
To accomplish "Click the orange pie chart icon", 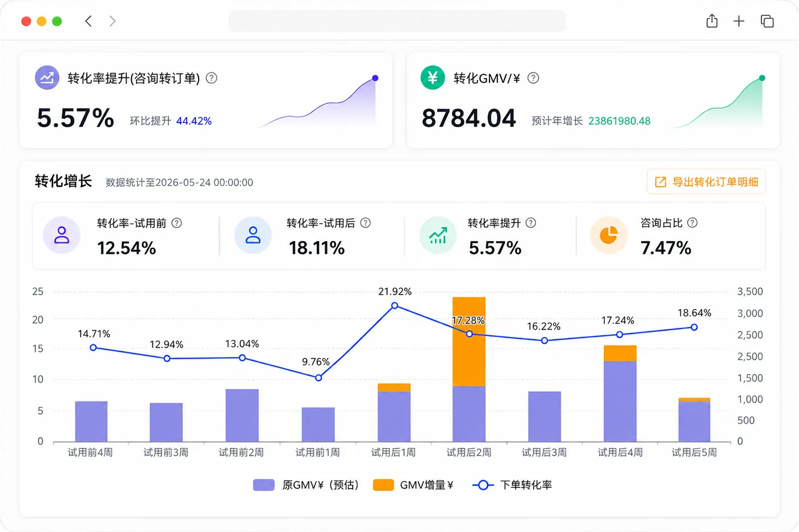I will click(608, 235).
